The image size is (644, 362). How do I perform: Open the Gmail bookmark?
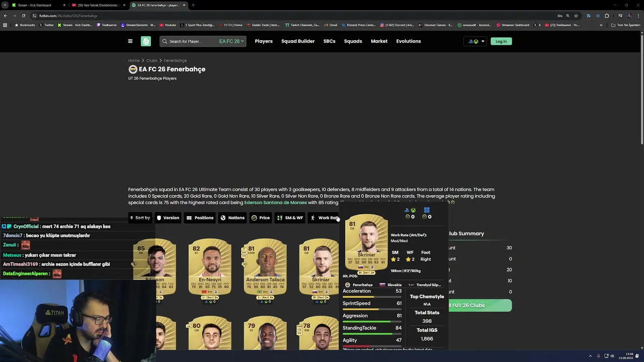pos(331,25)
